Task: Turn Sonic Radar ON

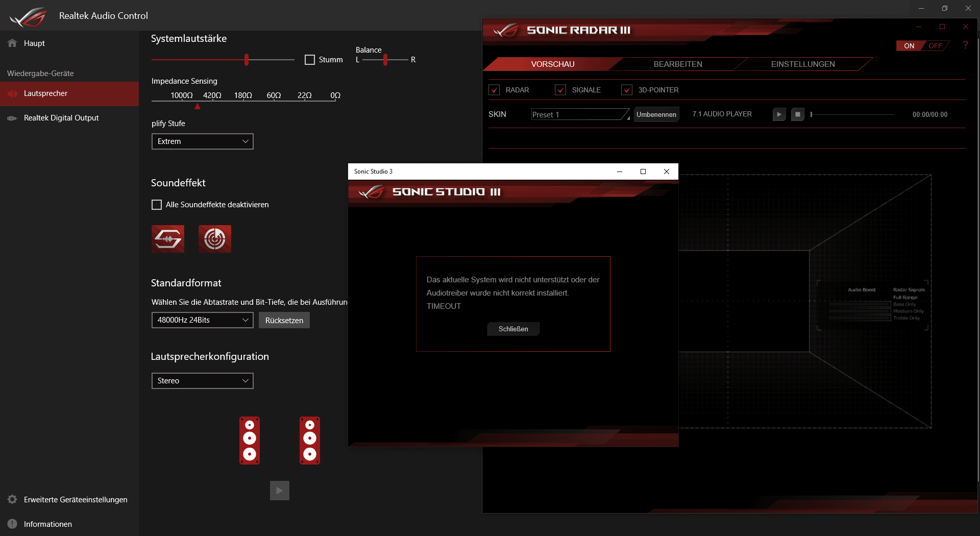Action: point(910,46)
